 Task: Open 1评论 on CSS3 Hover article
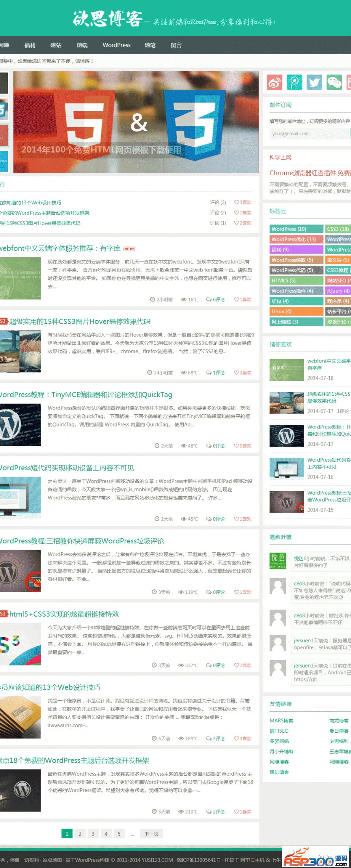215,372
